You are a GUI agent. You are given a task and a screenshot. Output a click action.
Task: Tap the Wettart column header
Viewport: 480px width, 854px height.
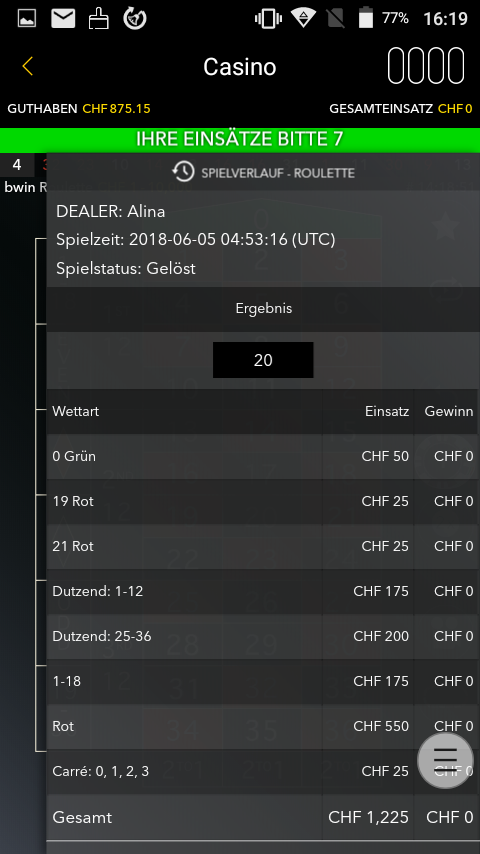tap(76, 411)
